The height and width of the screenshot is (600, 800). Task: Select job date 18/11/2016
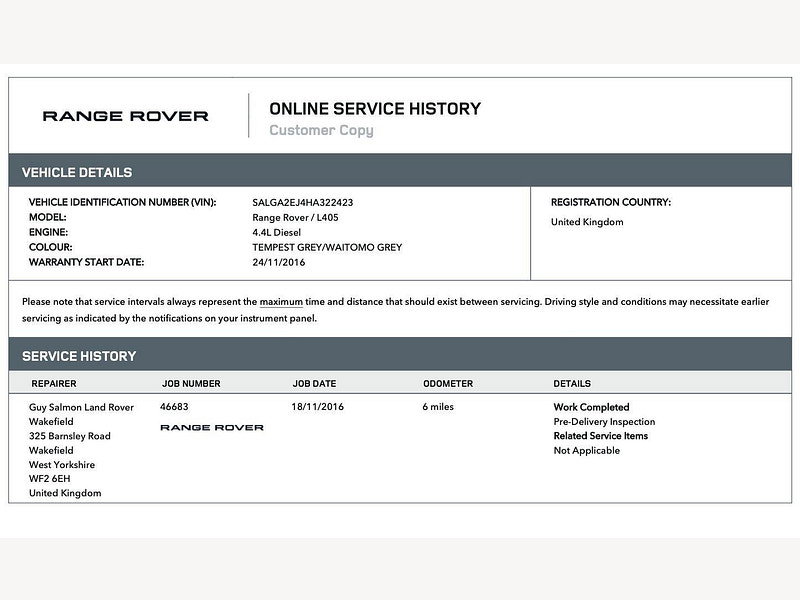(317, 407)
